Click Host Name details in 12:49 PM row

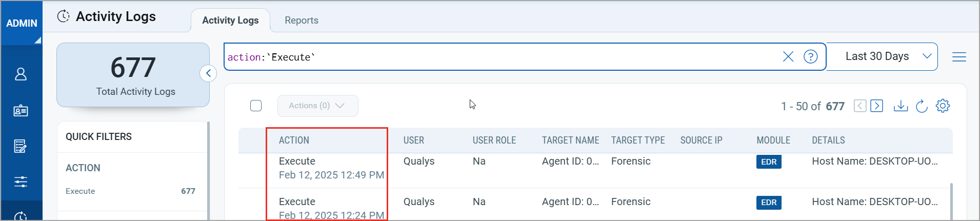875,161
